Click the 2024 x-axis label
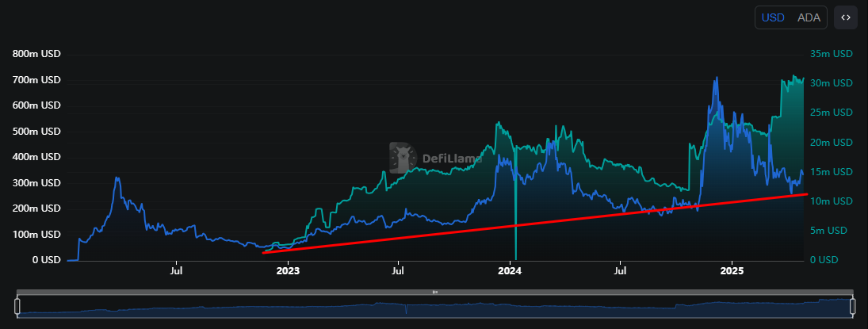This screenshot has width=868, height=329. 510,271
